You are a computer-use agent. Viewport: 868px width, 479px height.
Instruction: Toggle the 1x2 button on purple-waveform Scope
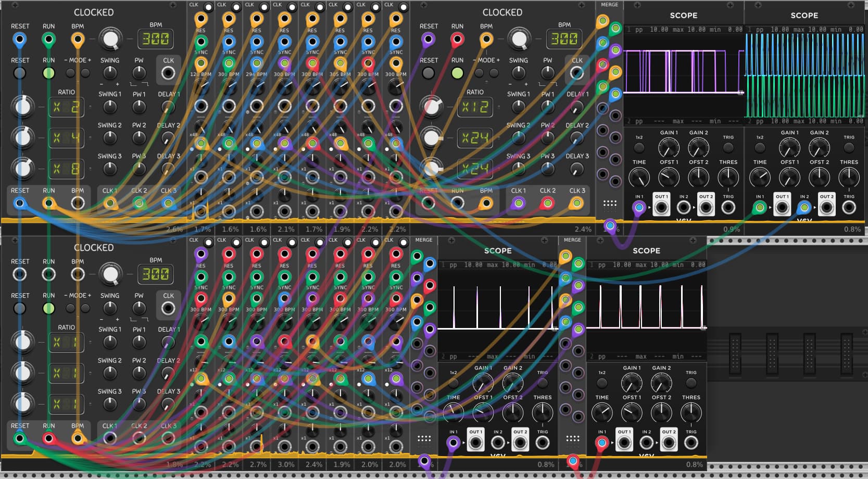[x=639, y=148]
